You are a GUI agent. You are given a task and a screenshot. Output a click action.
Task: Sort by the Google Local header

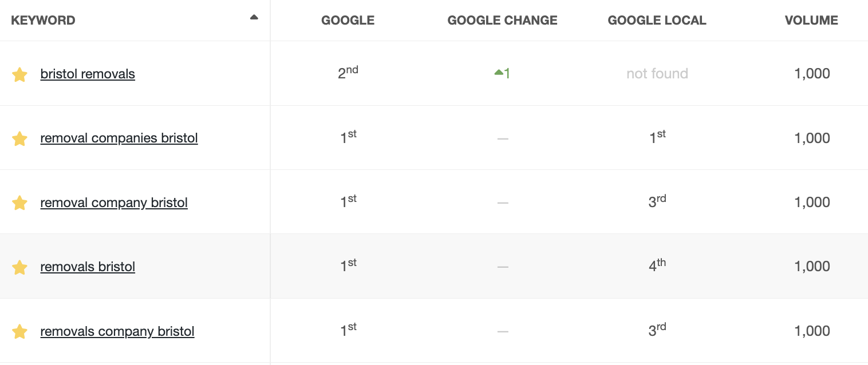(x=657, y=21)
